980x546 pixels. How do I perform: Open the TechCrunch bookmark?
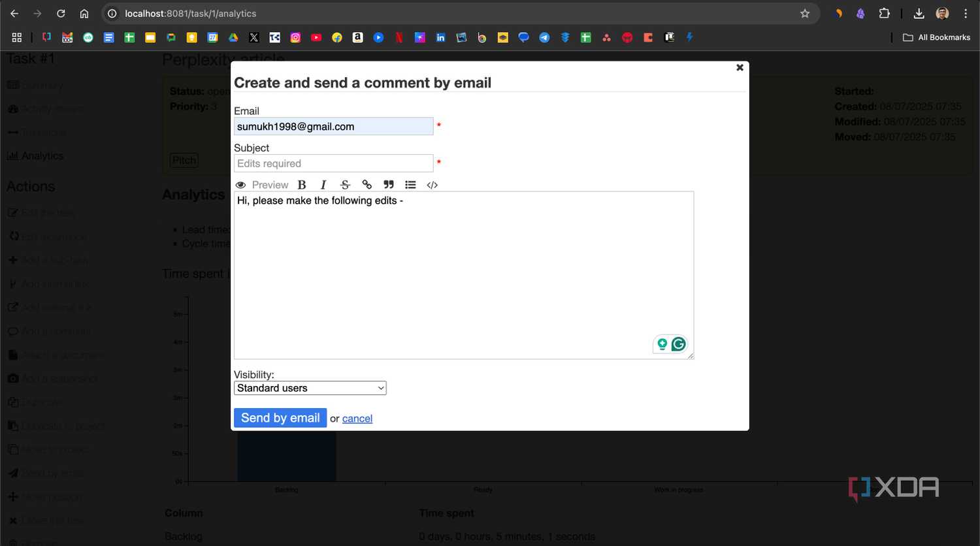click(274, 37)
